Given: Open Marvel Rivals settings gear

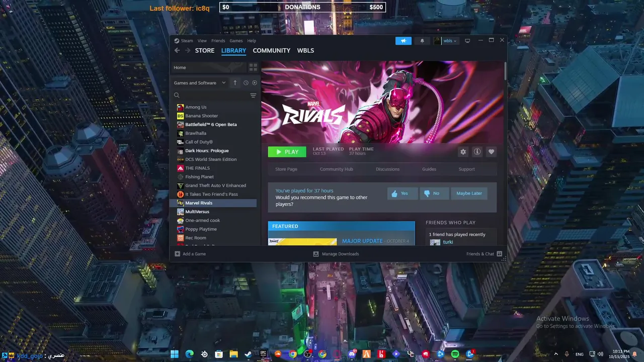Looking at the screenshot, I should [x=463, y=152].
